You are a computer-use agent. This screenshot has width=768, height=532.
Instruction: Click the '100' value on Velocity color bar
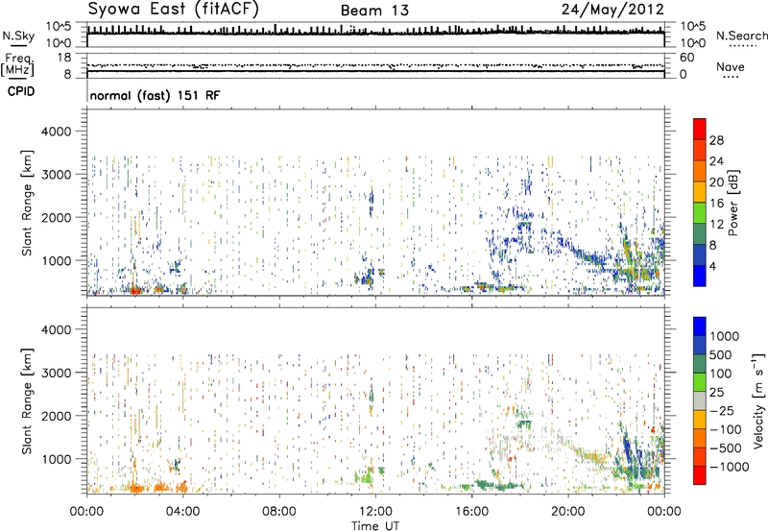tap(721, 374)
